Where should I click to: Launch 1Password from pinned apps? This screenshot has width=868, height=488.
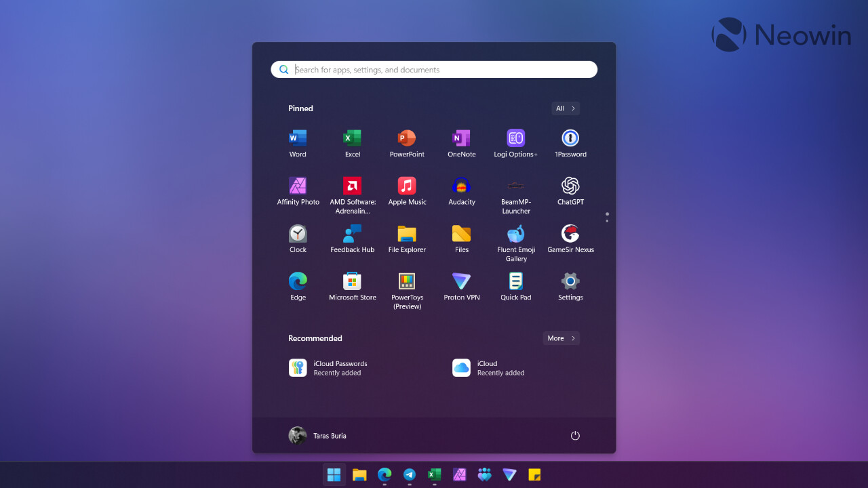[570, 144]
